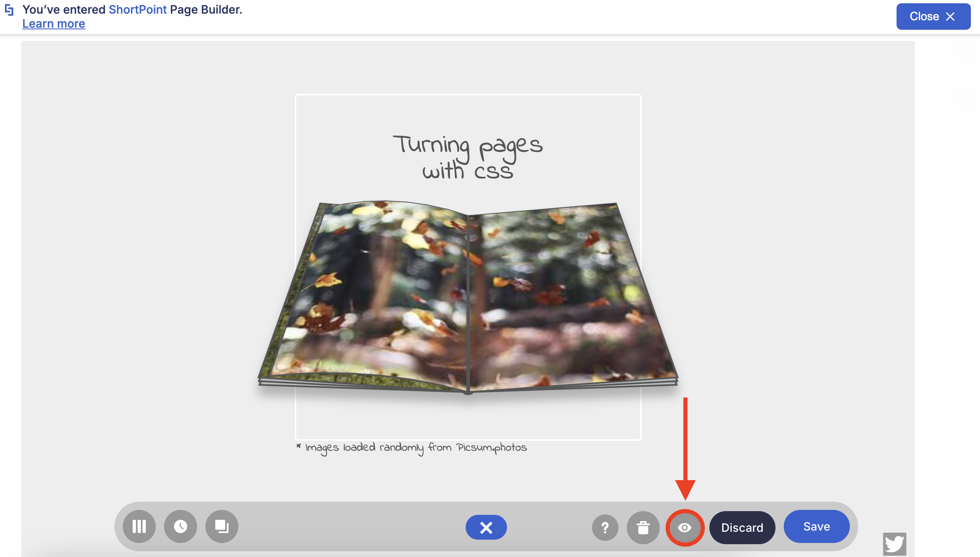Toggle preview with the eye icon
Screen dimensions: 980x557
(685, 528)
